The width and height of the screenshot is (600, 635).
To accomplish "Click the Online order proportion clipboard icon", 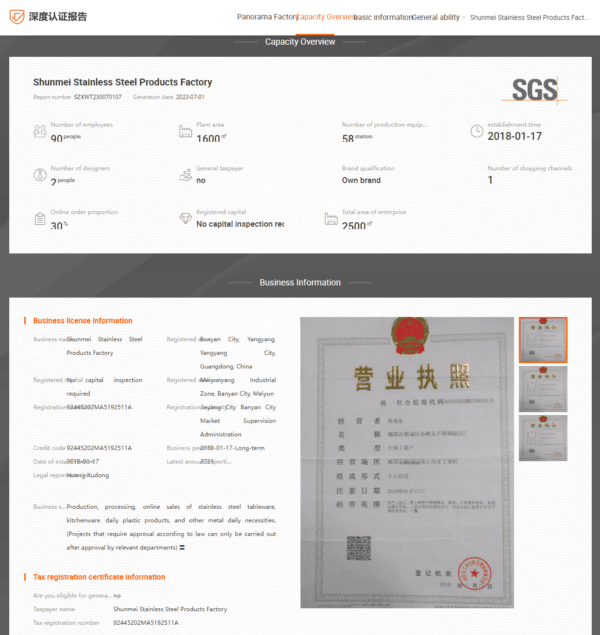I will pos(40,219).
